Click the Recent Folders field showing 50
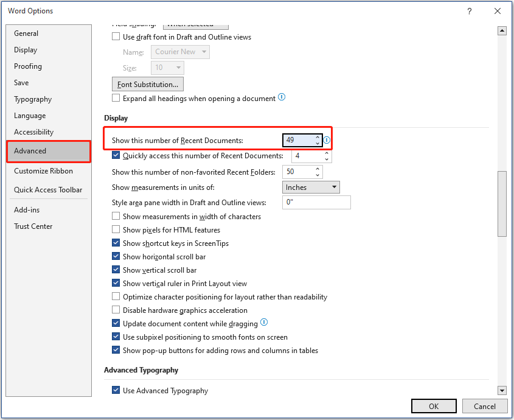The image size is (514, 420). pos(299,172)
